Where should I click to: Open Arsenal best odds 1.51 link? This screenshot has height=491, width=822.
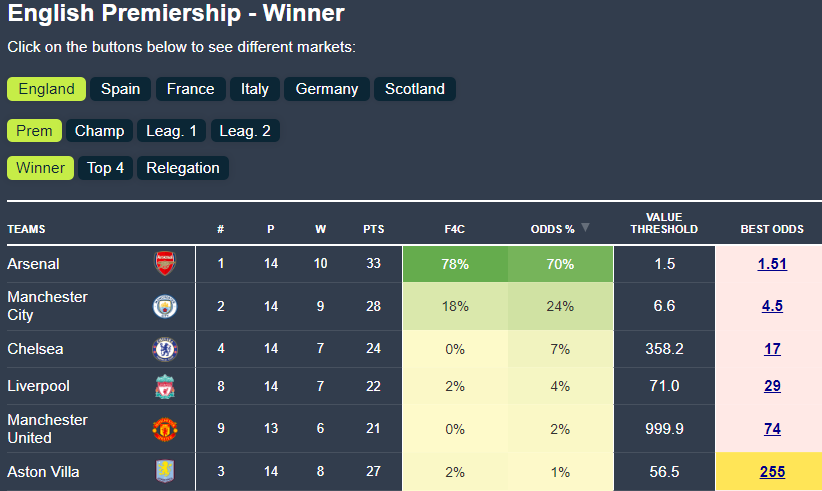pyautogui.click(x=772, y=264)
